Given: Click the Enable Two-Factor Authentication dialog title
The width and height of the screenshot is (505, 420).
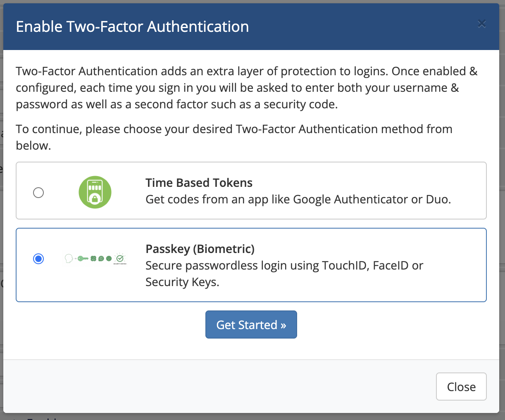Looking at the screenshot, I should click(x=132, y=27).
